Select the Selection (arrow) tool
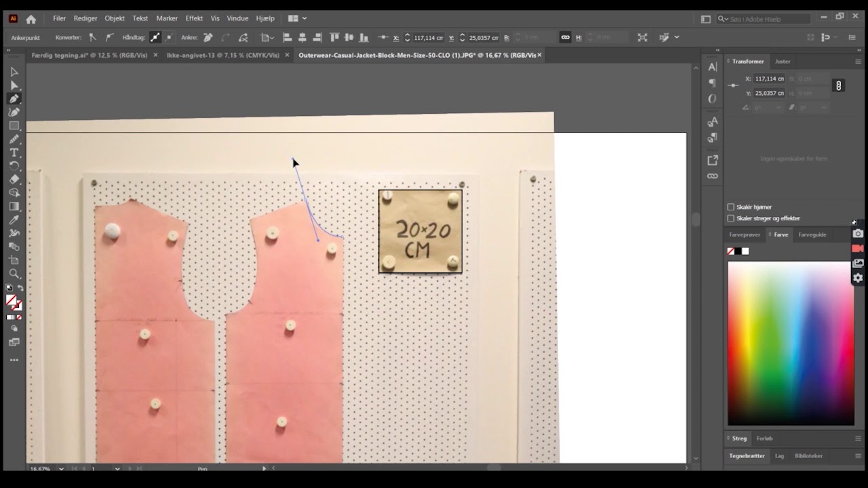The height and width of the screenshot is (488, 868). [x=14, y=72]
